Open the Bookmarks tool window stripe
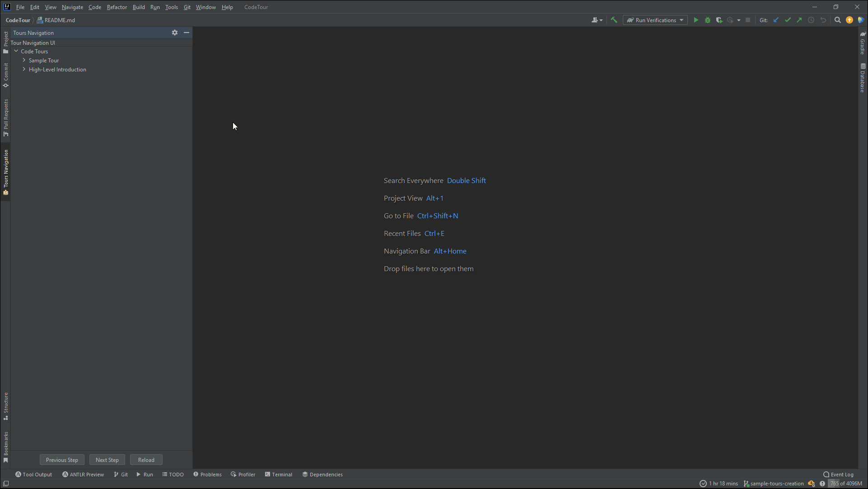868x489 pixels. [5, 447]
